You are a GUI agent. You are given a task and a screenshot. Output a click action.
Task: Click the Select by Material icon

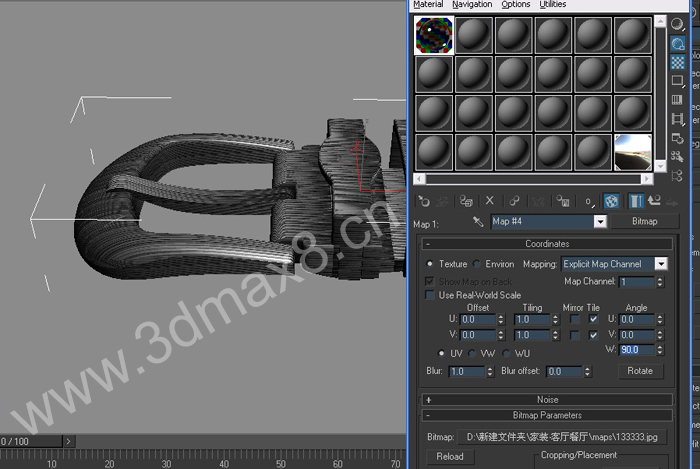click(678, 157)
